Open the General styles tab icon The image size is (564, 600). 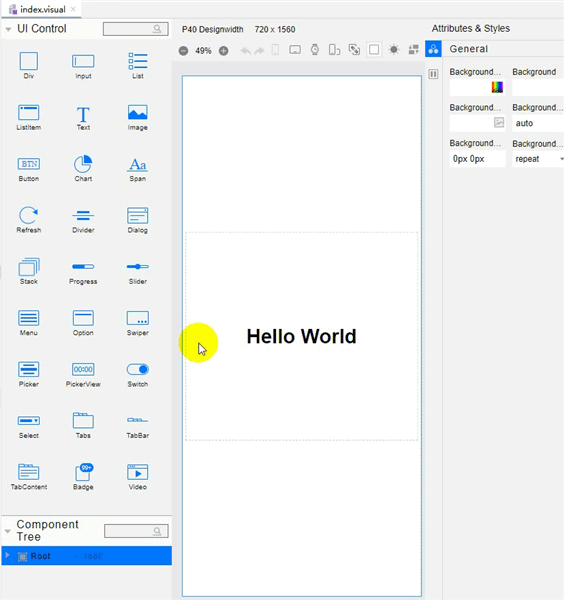tap(433, 49)
